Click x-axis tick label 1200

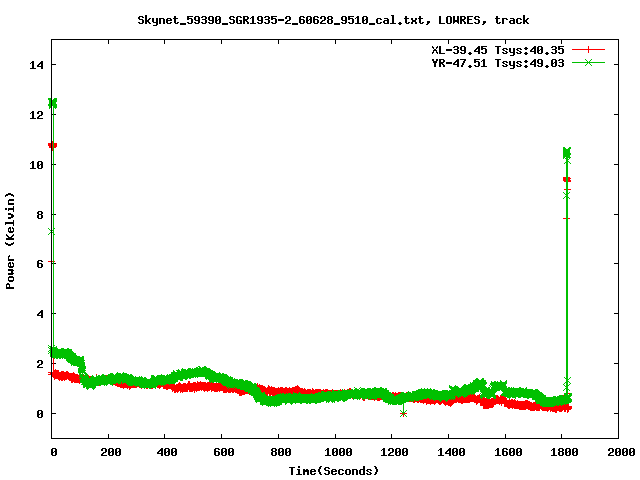394,452
